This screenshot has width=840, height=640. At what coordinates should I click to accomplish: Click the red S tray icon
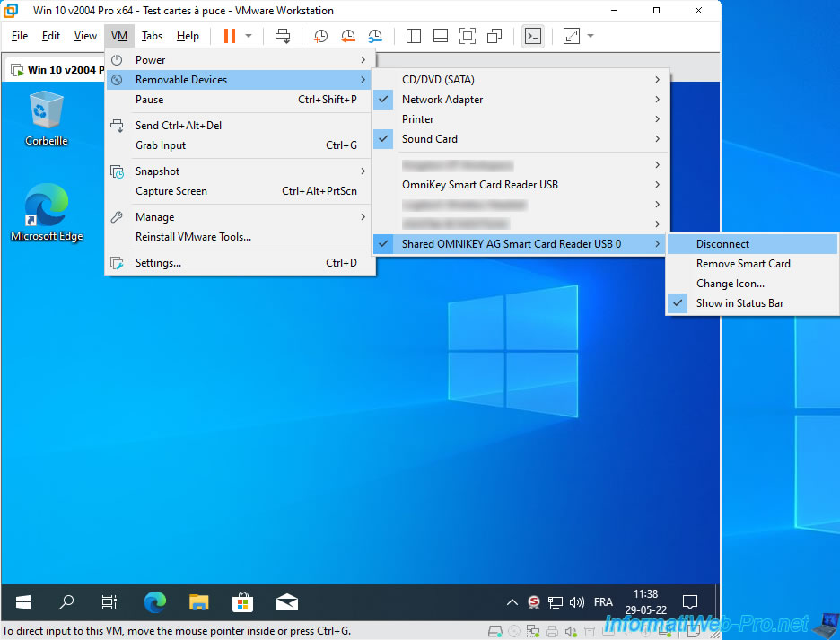pyautogui.click(x=534, y=602)
